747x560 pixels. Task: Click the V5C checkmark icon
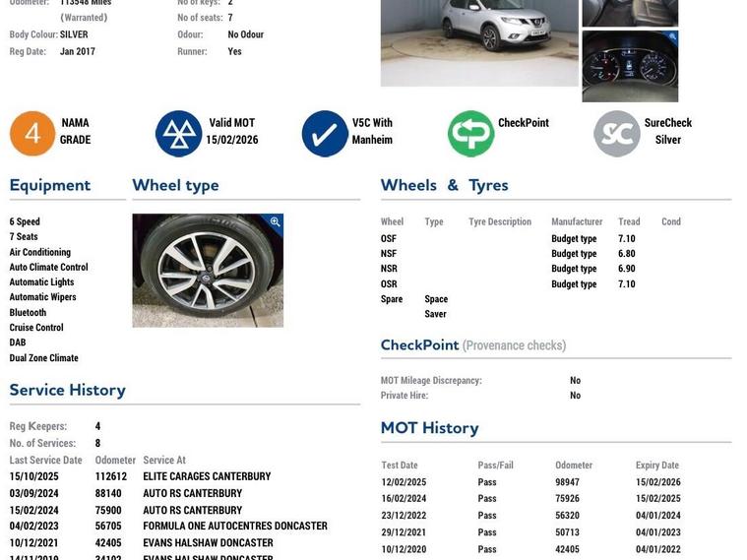pyautogui.click(x=325, y=133)
